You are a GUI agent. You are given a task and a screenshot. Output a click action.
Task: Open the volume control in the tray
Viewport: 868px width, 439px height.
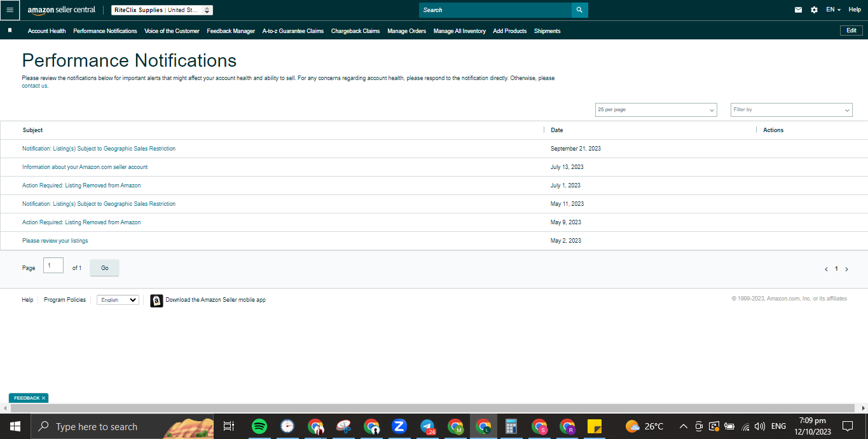point(760,426)
